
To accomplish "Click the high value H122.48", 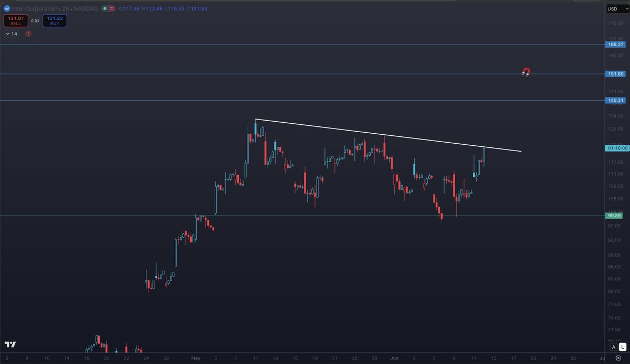I will pos(152,9).
